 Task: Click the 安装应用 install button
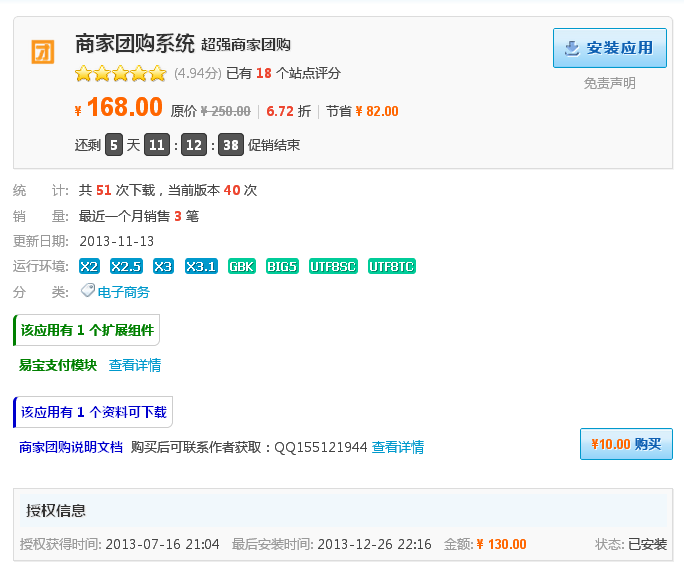pos(610,48)
